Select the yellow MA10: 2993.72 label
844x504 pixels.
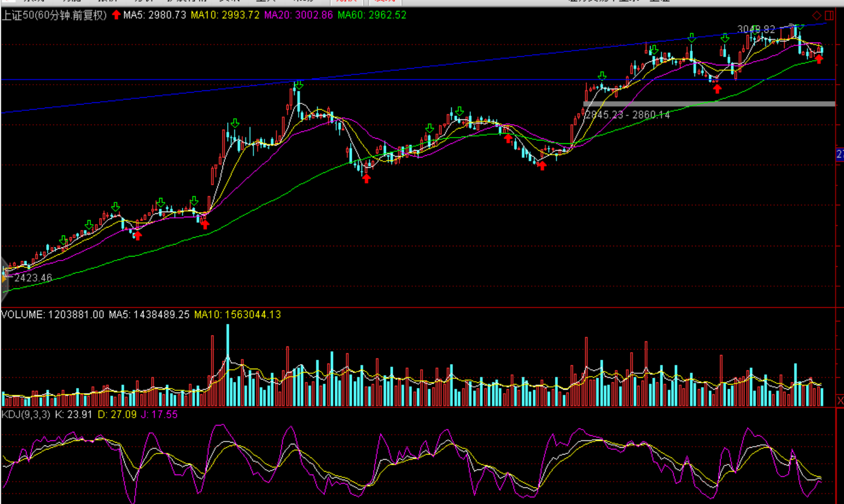(x=225, y=15)
